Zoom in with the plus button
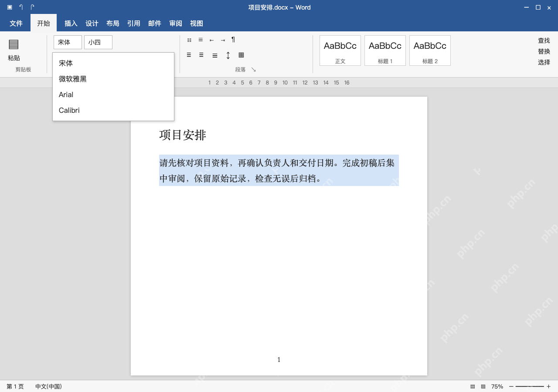The image size is (558, 392). tap(548, 386)
